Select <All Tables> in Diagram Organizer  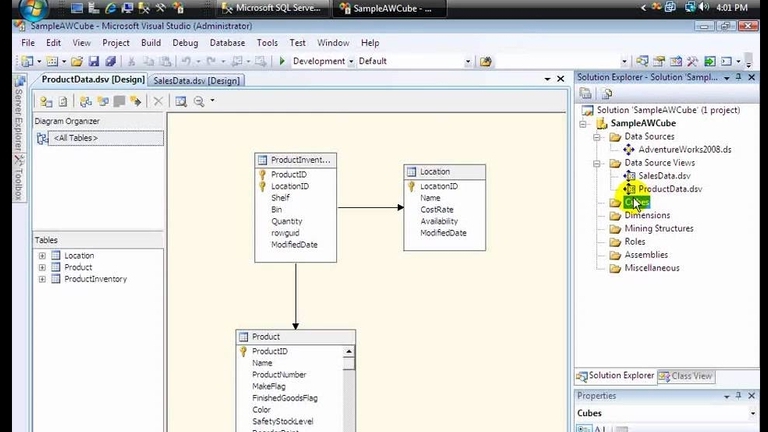pos(105,138)
